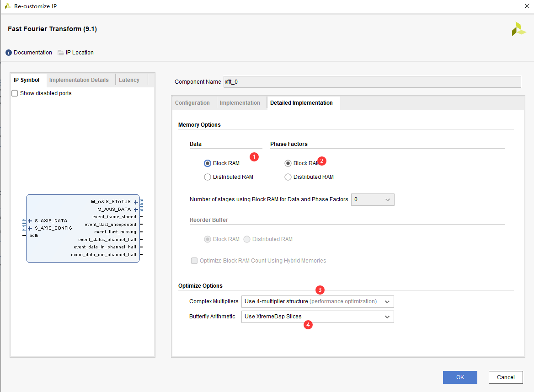Click the Cancel button
This screenshot has width=534, height=392.
[x=506, y=377]
